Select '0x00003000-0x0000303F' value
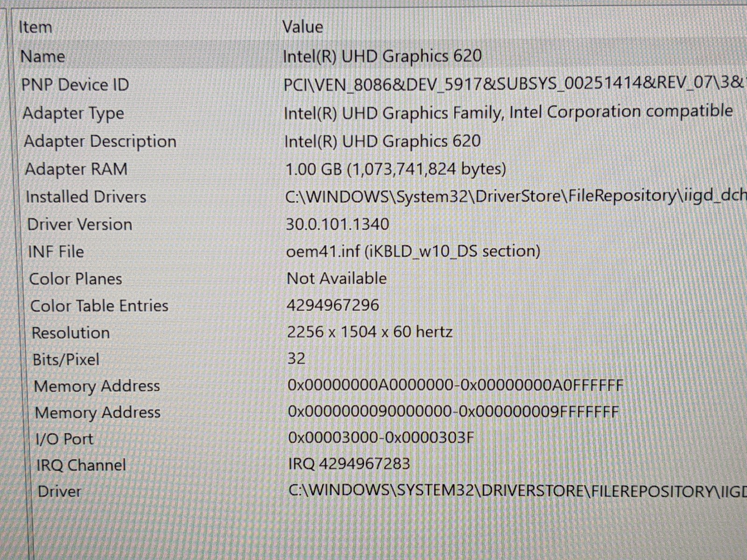The image size is (747, 560). tap(381, 438)
